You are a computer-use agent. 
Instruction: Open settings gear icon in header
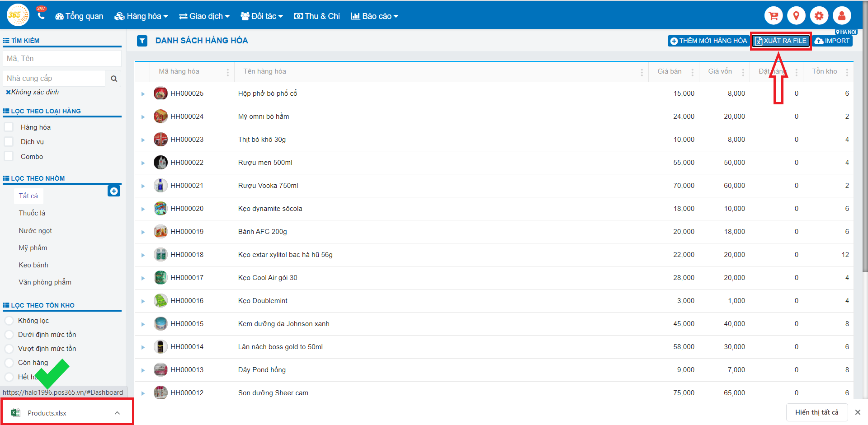pos(819,16)
